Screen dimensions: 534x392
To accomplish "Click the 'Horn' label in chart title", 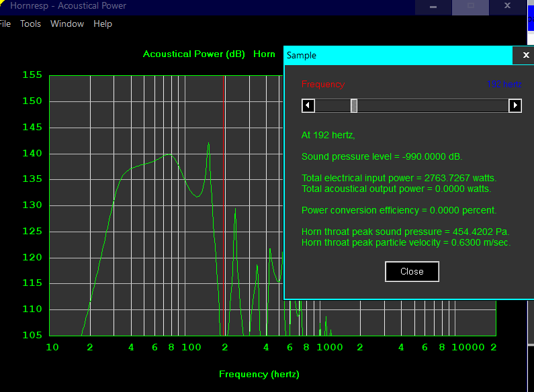I will [x=264, y=54].
